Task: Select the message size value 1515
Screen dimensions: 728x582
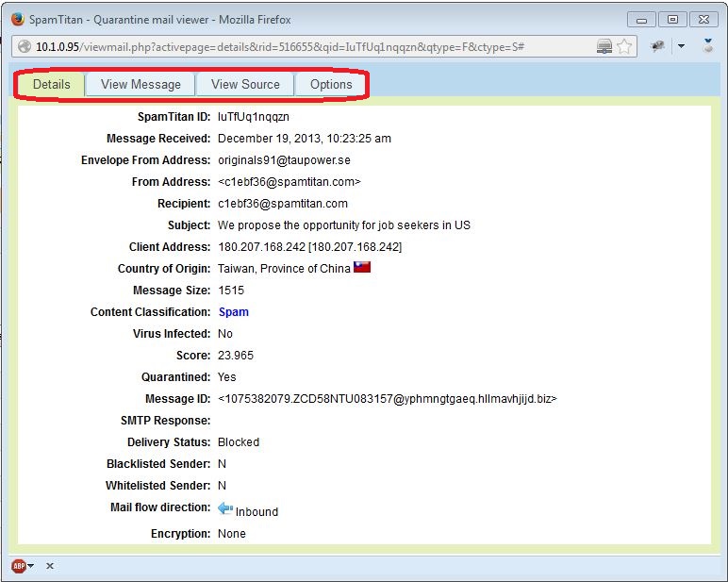Action: (x=231, y=291)
